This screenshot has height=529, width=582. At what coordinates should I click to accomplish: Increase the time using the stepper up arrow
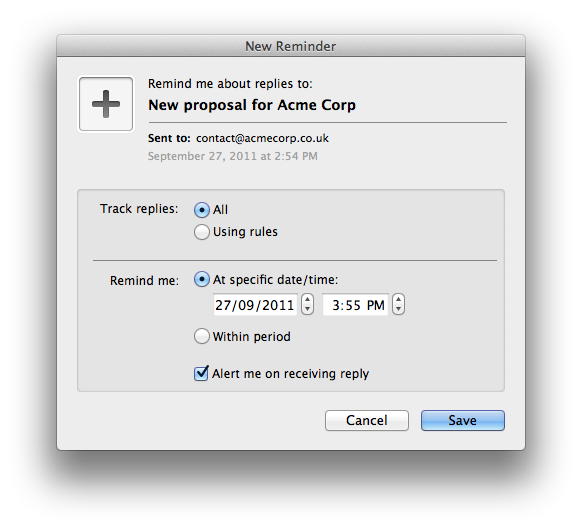click(x=398, y=299)
